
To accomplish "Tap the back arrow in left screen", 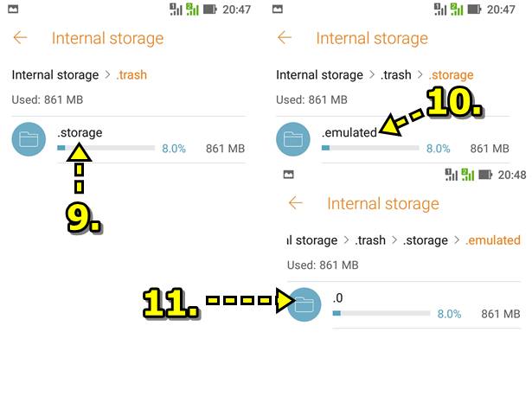I will coord(21,38).
